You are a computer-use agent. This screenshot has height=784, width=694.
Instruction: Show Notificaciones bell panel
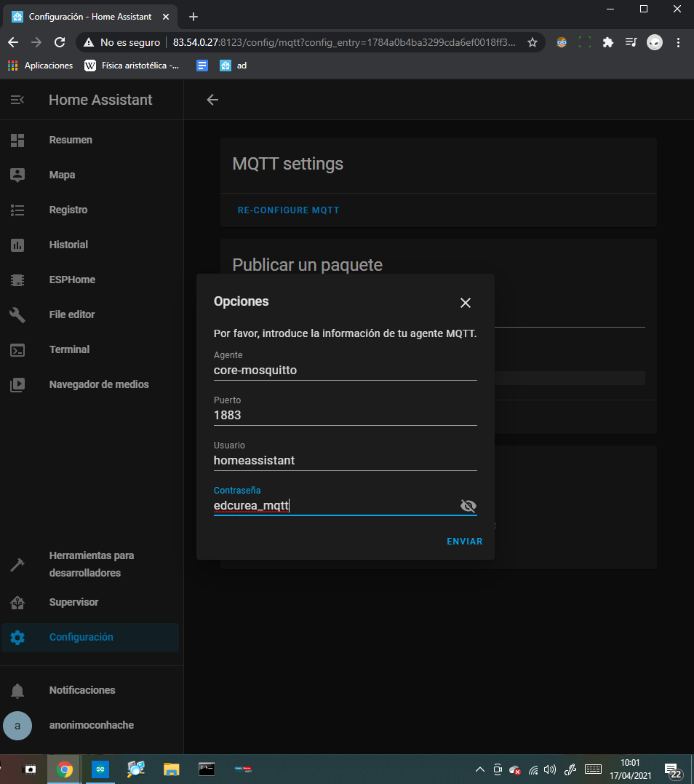point(81,690)
